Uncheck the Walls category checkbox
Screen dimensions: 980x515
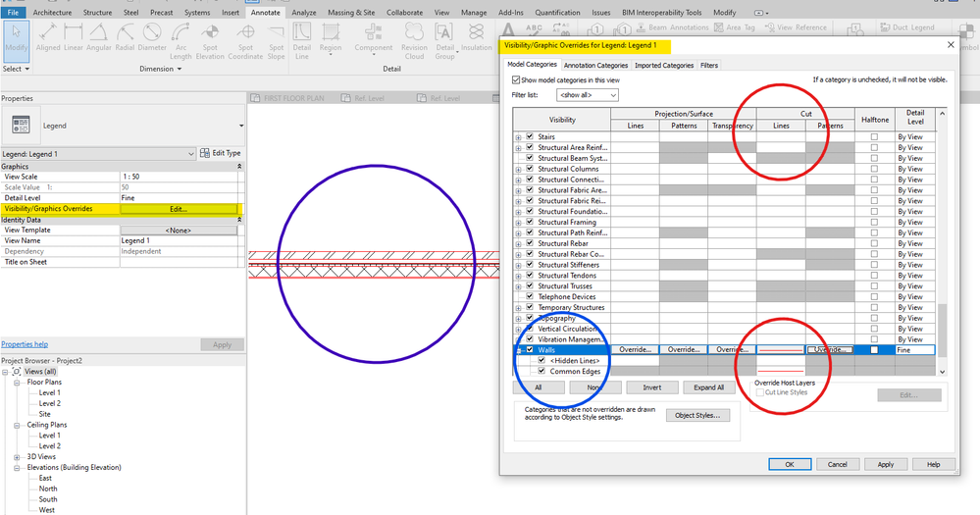pyautogui.click(x=530, y=350)
